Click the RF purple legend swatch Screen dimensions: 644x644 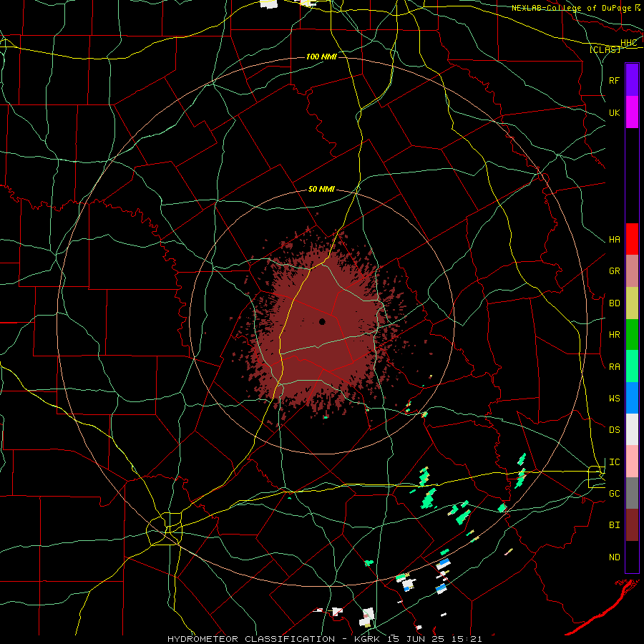click(632, 80)
